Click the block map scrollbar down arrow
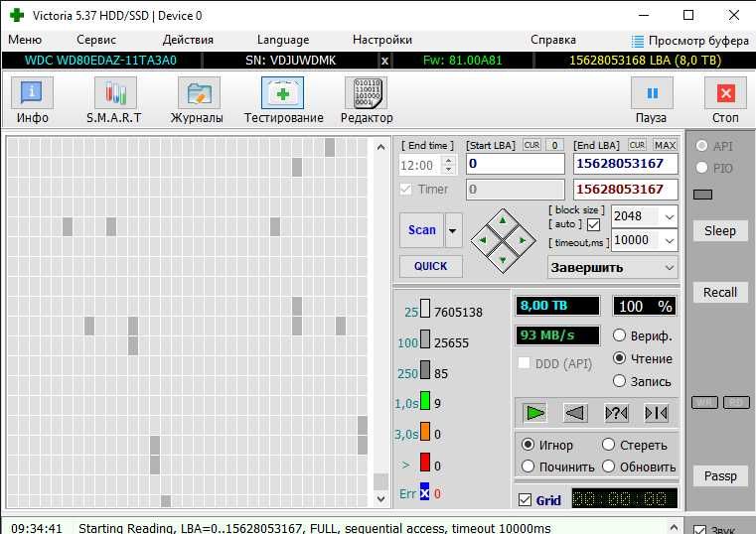Image resolution: width=756 pixels, height=534 pixels. pos(380,499)
